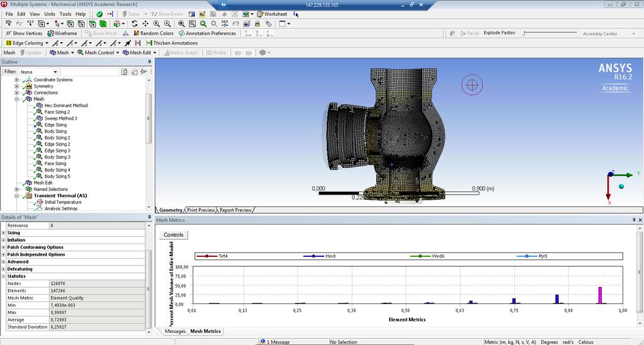Select Hex Dominant Method in Outline
The width and height of the screenshot is (644, 345).
(65, 106)
